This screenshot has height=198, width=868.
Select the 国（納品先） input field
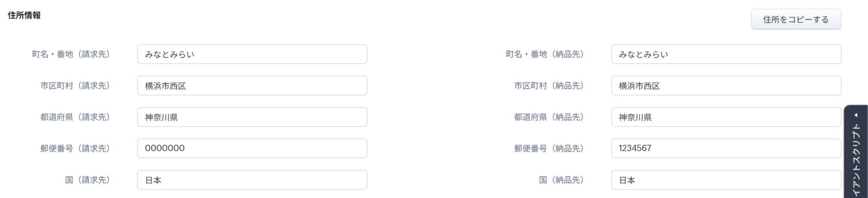point(726,180)
